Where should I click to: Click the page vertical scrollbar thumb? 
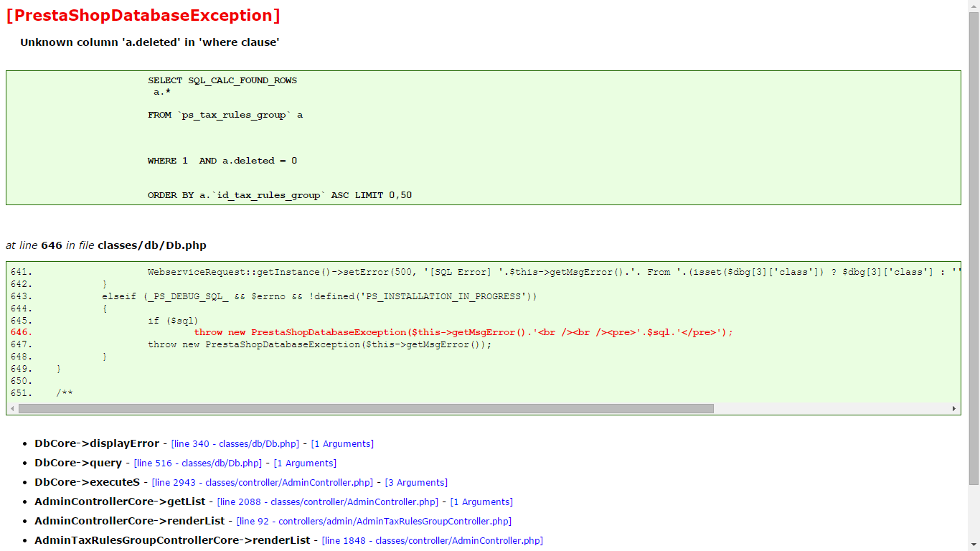(x=974, y=248)
